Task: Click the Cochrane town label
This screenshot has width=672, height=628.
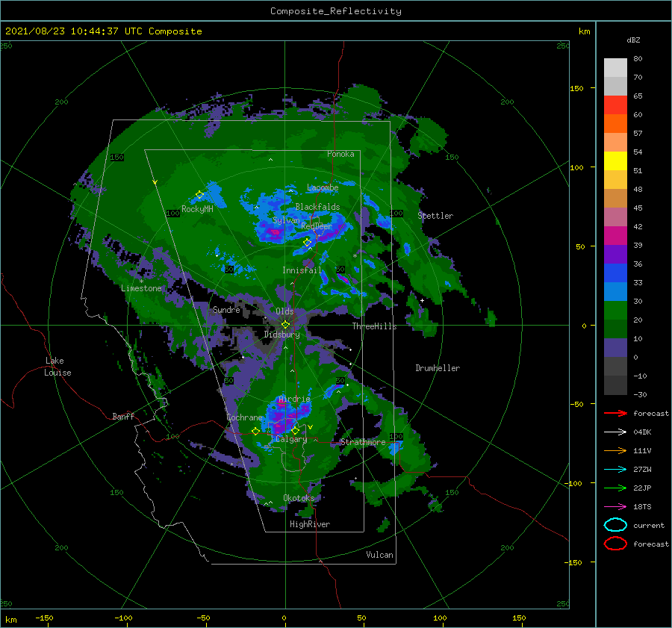Action: click(x=244, y=417)
